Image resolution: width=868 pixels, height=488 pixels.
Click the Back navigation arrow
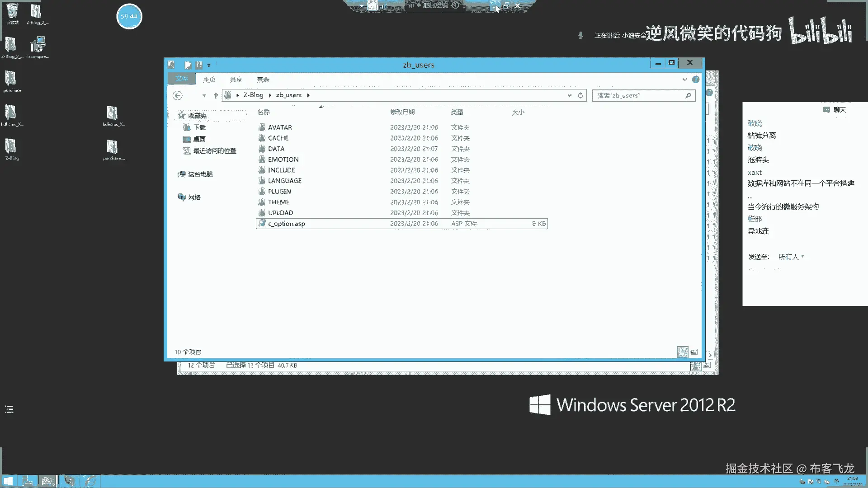coord(178,95)
